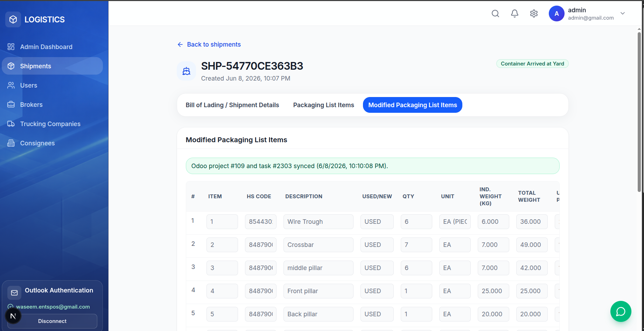Click the SHP-54770CE363B3 shipment title
Image resolution: width=644 pixels, height=331 pixels.
pyautogui.click(x=252, y=66)
